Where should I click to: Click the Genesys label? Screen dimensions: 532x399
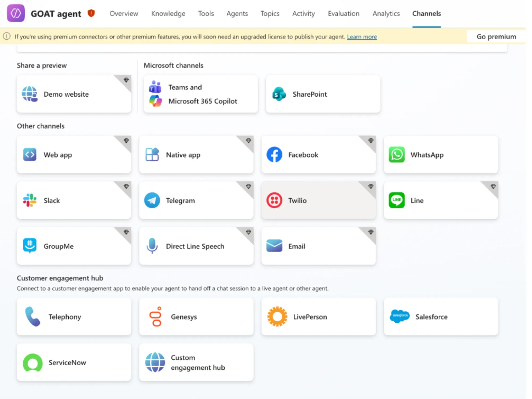click(184, 317)
